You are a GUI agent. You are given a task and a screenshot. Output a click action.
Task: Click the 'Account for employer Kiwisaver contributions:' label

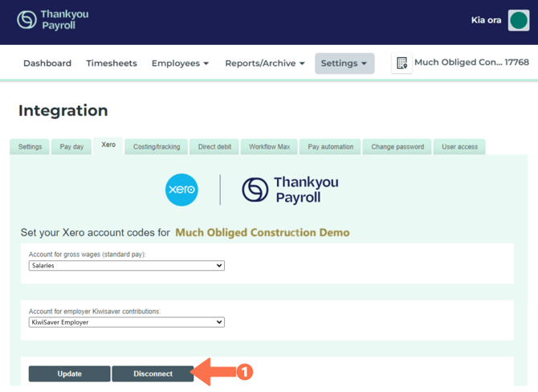pyautogui.click(x=95, y=312)
